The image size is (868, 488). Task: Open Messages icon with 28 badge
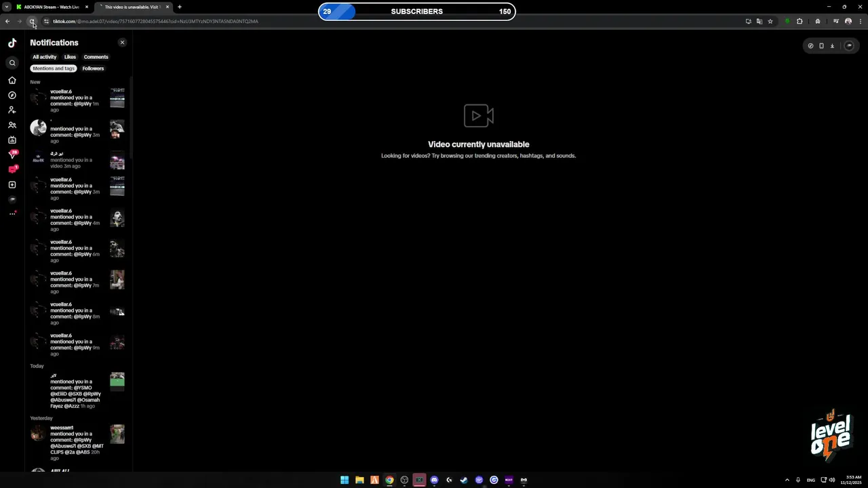pyautogui.click(x=12, y=155)
